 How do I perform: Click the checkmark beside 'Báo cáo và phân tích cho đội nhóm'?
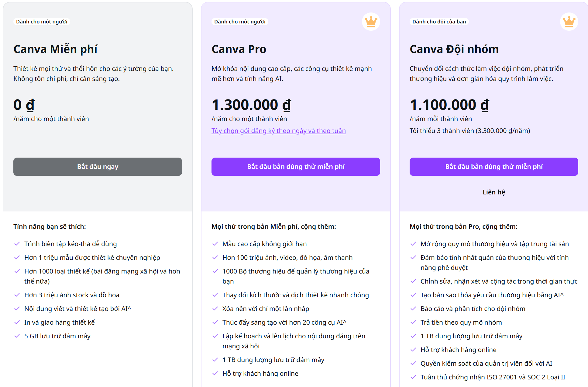pos(413,309)
